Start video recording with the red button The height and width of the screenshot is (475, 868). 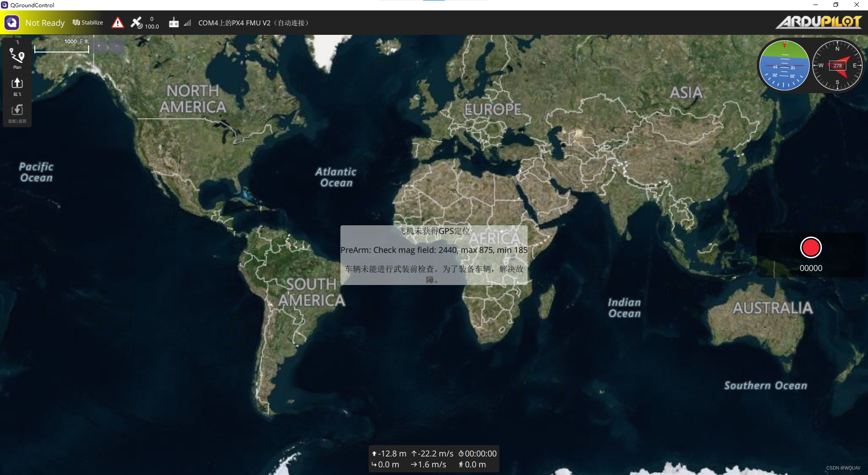[811, 247]
